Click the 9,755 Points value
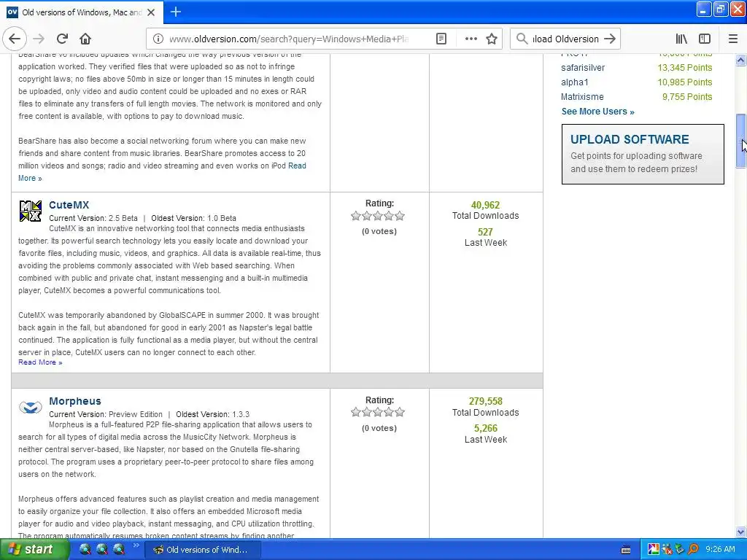The height and width of the screenshot is (560, 747). pos(687,97)
